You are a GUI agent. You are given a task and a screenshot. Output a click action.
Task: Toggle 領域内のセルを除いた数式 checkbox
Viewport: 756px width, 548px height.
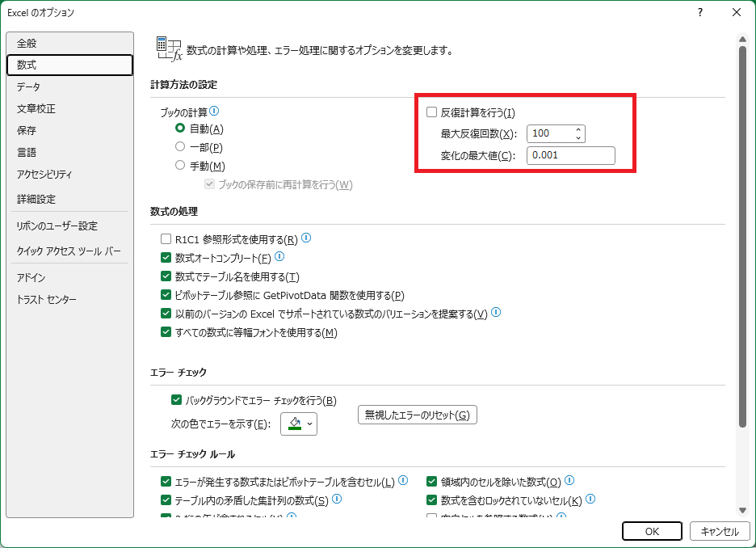click(432, 482)
